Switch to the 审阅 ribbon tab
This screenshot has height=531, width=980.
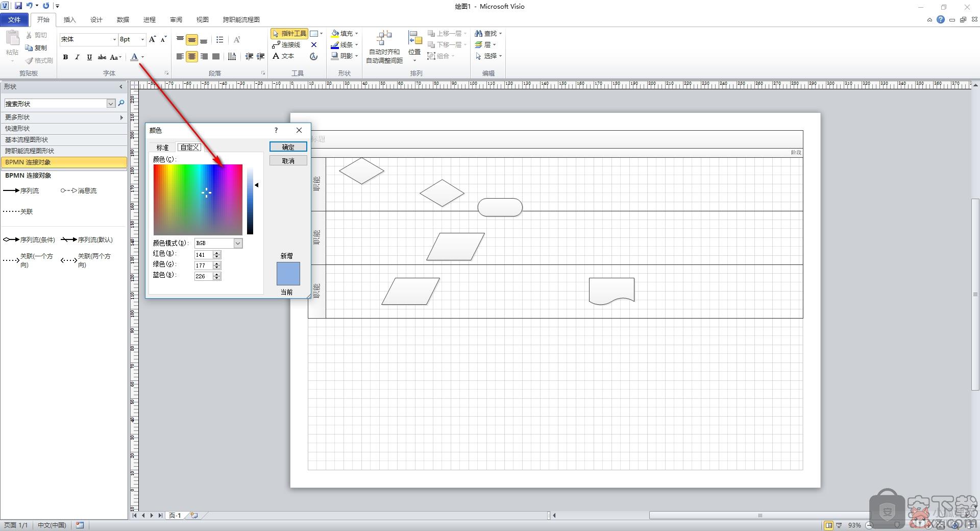[x=176, y=19]
